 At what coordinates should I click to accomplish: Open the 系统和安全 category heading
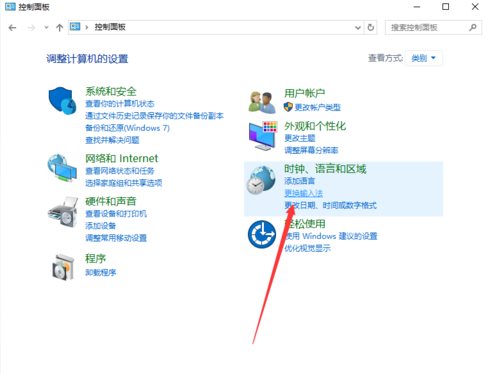point(111,91)
